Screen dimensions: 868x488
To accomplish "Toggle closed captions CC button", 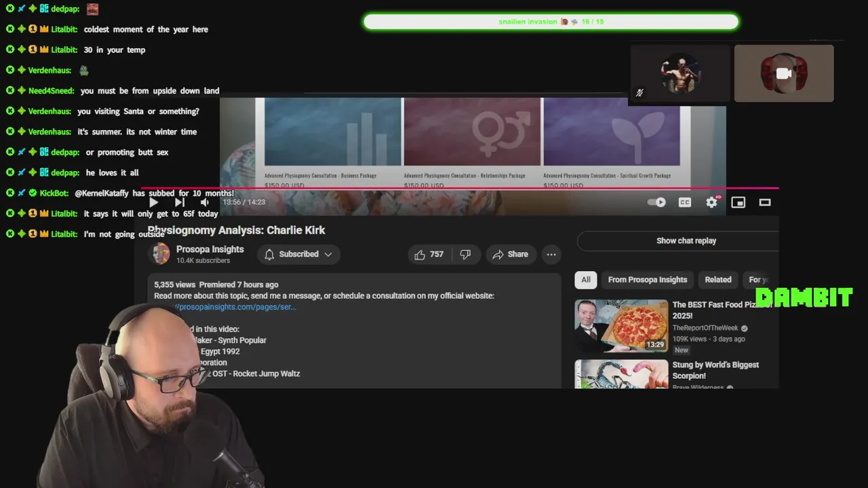I will pos(685,202).
